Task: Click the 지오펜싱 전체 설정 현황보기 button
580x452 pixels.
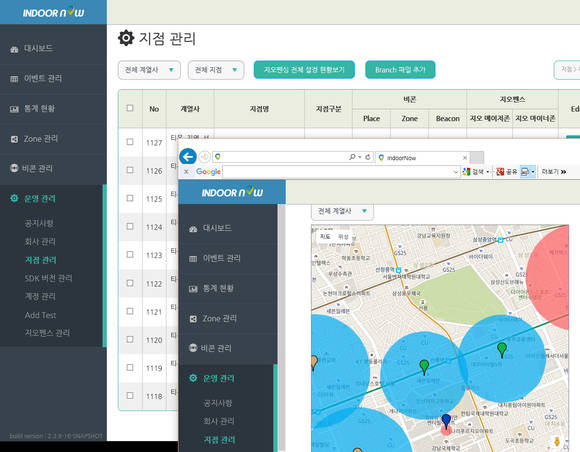Action: tap(304, 70)
